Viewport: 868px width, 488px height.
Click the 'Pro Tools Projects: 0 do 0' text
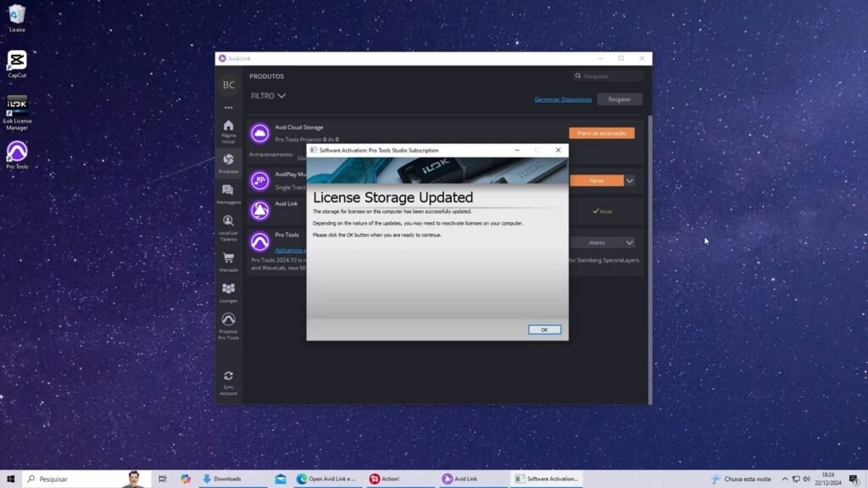pyautogui.click(x=307, y=140)
